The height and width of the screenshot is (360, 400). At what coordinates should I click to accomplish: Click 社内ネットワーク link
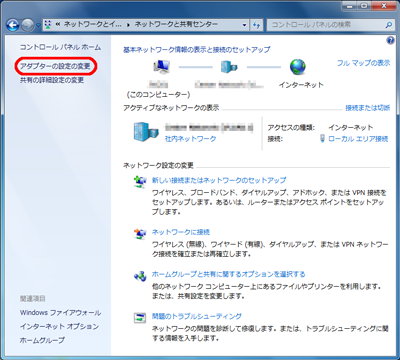(x=190, y=139)
